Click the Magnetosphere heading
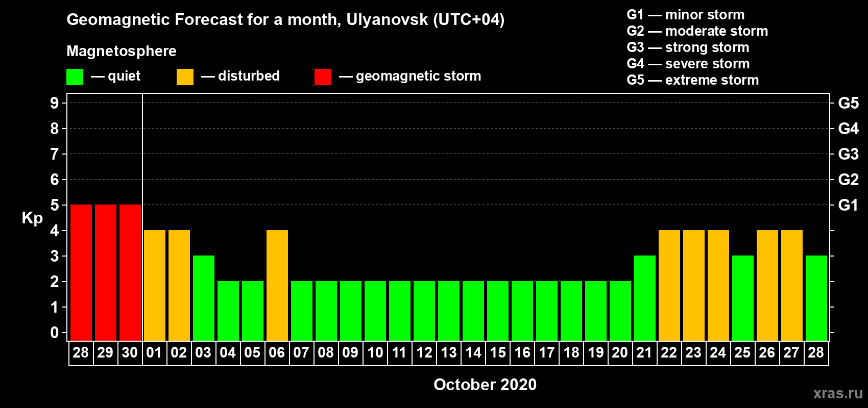Screen dimensions: 868x408 point(122,51)
